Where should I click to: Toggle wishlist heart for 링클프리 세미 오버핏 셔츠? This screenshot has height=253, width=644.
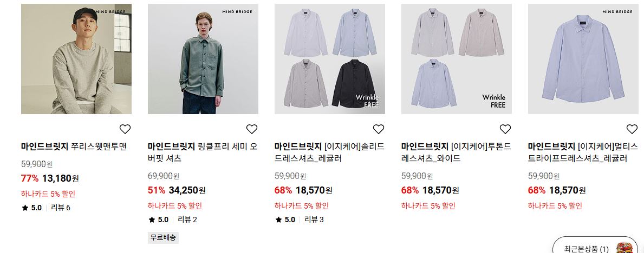(x=252, y=129)
